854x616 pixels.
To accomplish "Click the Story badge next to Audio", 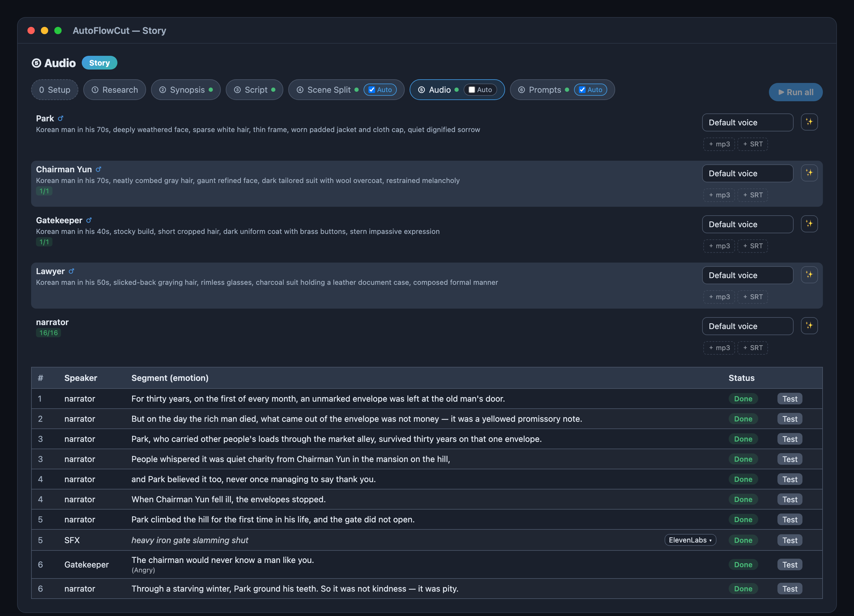I will coord(99,63).
